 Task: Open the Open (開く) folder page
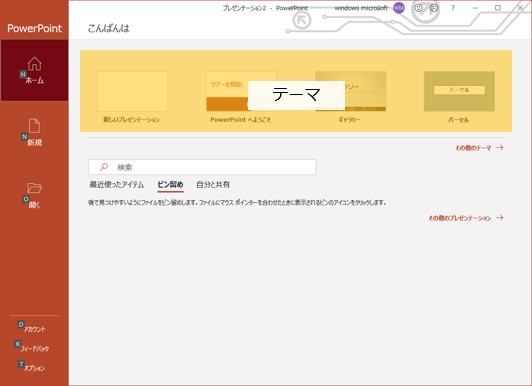34,195
